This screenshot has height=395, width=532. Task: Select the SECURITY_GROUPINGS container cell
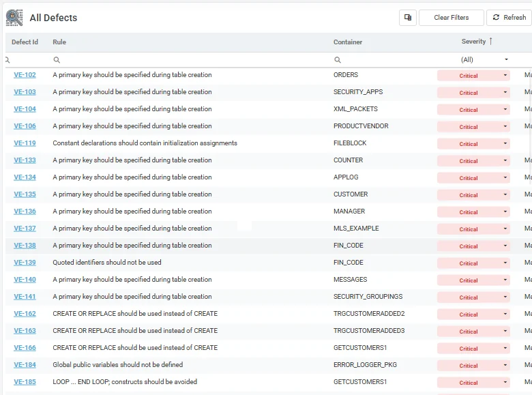click(x=368, y=297)
